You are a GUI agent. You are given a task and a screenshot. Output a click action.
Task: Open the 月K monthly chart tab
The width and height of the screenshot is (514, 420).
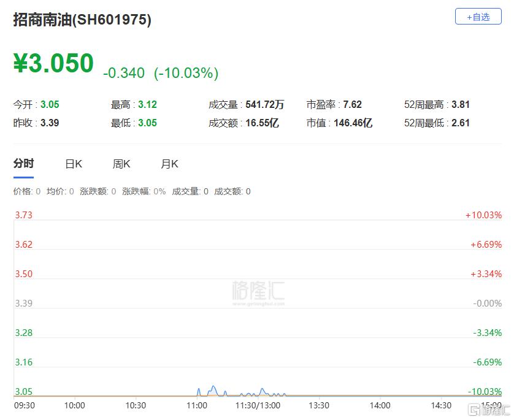[169, 164]
